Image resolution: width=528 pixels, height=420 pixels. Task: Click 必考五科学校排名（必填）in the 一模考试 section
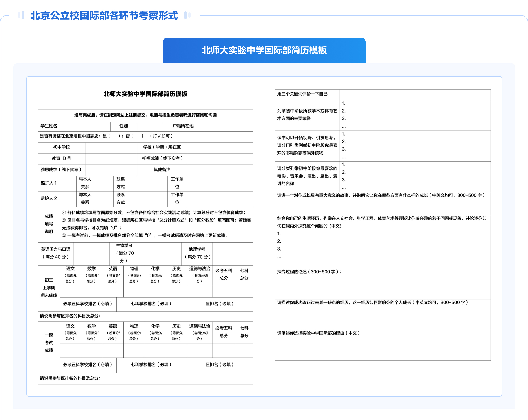[x=88, y=365]
